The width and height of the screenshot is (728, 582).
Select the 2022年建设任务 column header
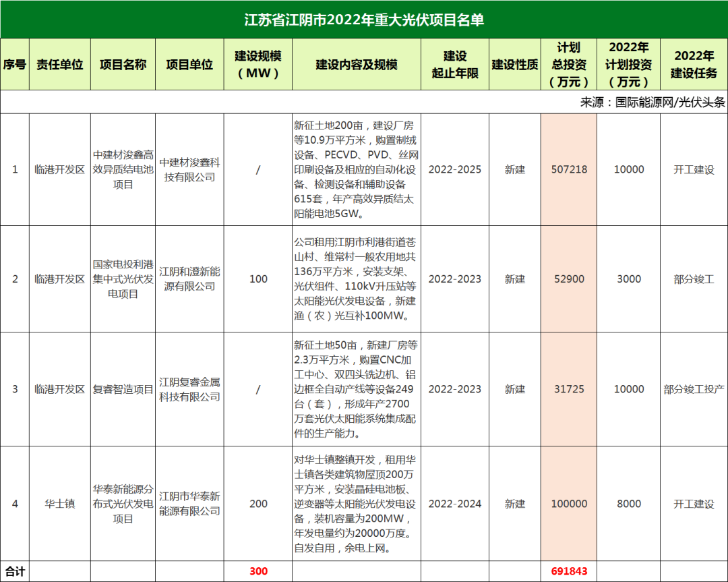(694, 64)
